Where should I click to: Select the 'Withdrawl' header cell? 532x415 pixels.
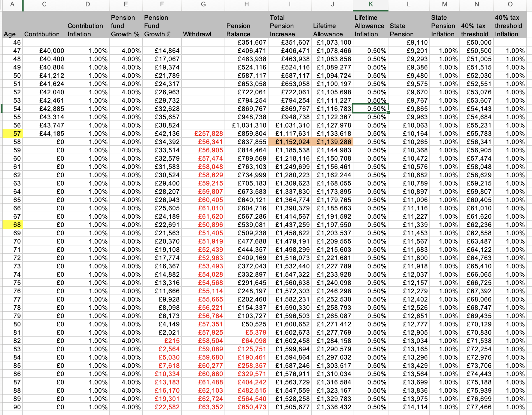203,34
